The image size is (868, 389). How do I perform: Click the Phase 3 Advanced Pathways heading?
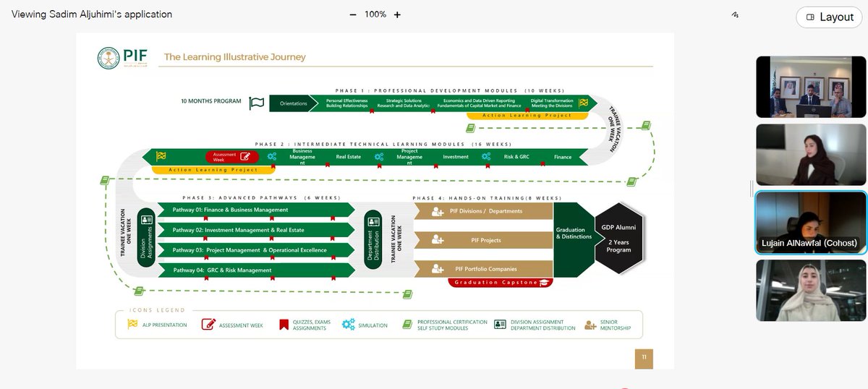pyautogui.click(x=261, y=198)
